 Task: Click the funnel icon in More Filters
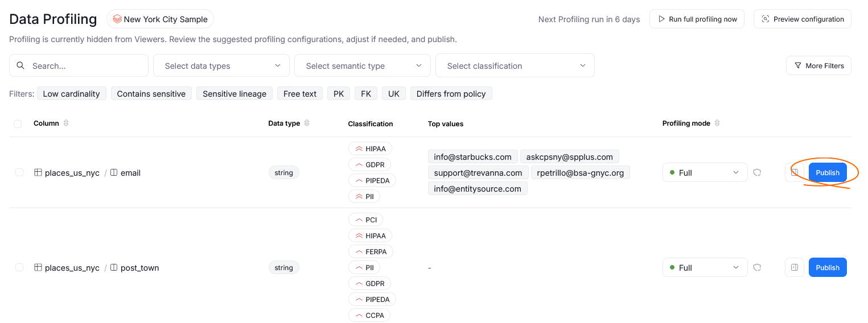[798, 65]
